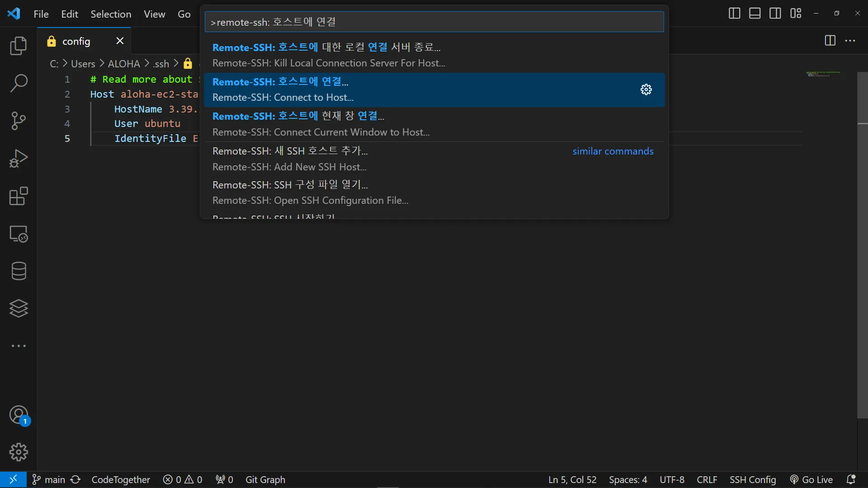868x488 pixels.
Task: Click the gear icon on Connect to Host
Action: click(646, 89)
